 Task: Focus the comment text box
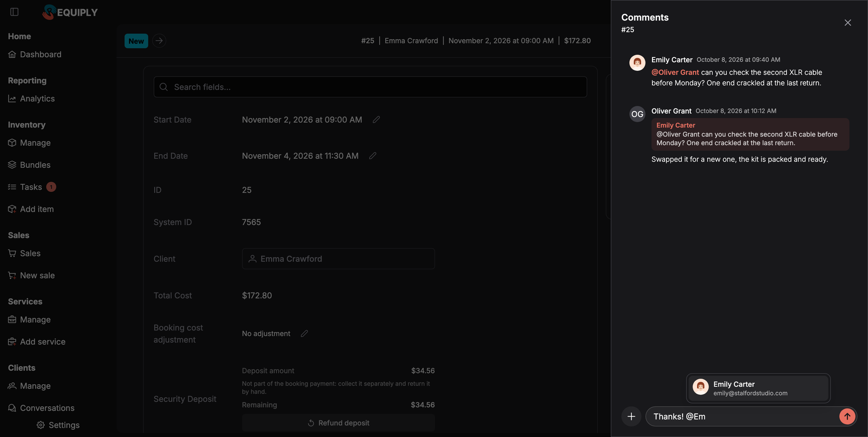tap(742, 416)
